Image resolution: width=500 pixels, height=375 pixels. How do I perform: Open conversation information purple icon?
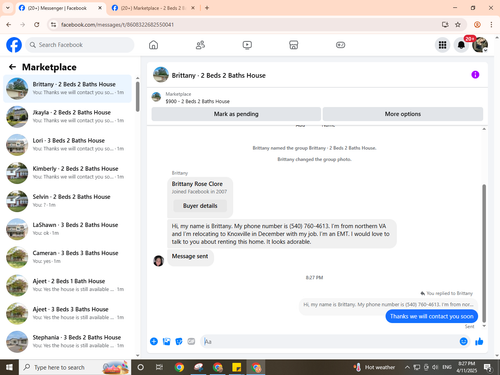point(475,75)
